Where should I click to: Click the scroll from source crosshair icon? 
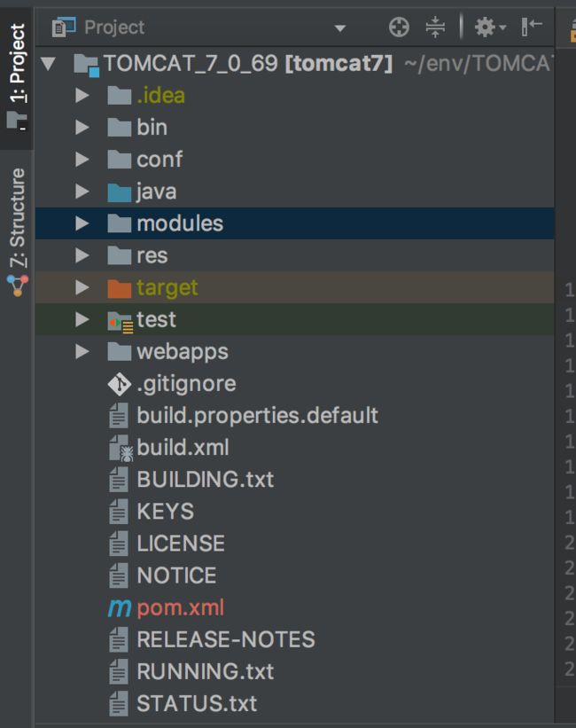399,27
